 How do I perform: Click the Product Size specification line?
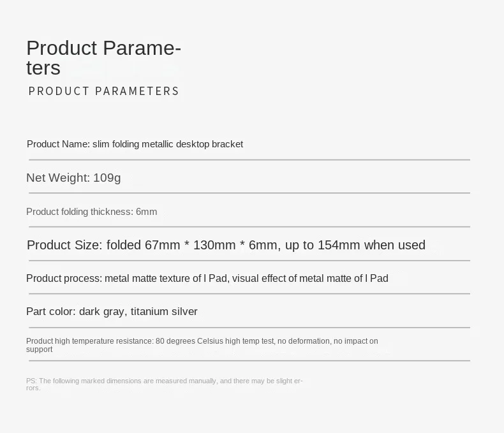click(x=226, y=245)
